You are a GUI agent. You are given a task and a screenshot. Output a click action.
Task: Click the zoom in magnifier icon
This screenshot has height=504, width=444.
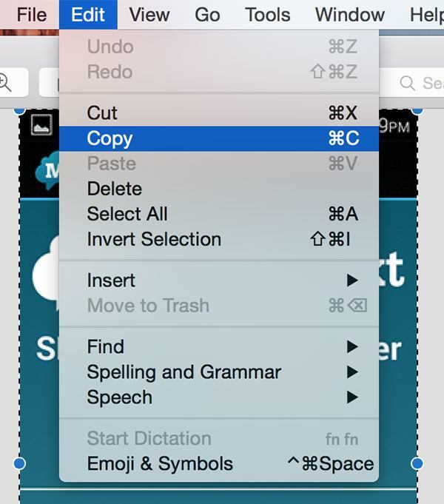[5, 83]
